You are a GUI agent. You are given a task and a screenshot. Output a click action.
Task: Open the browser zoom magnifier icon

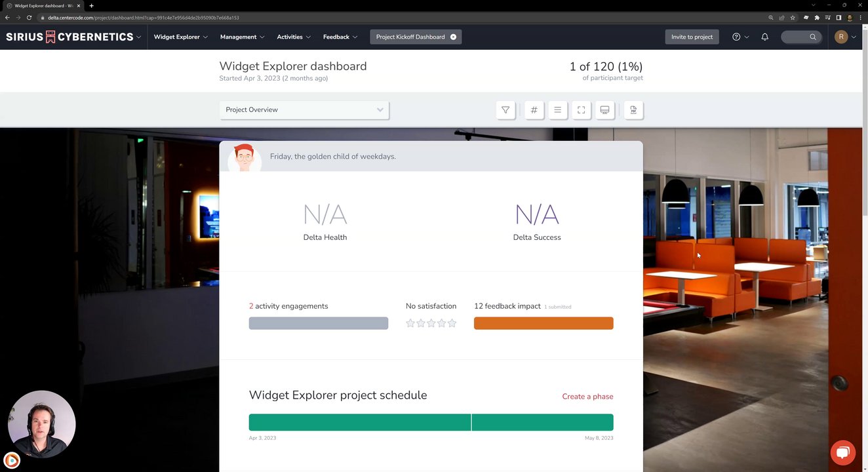pyautogui.click(x=771, y=18)
